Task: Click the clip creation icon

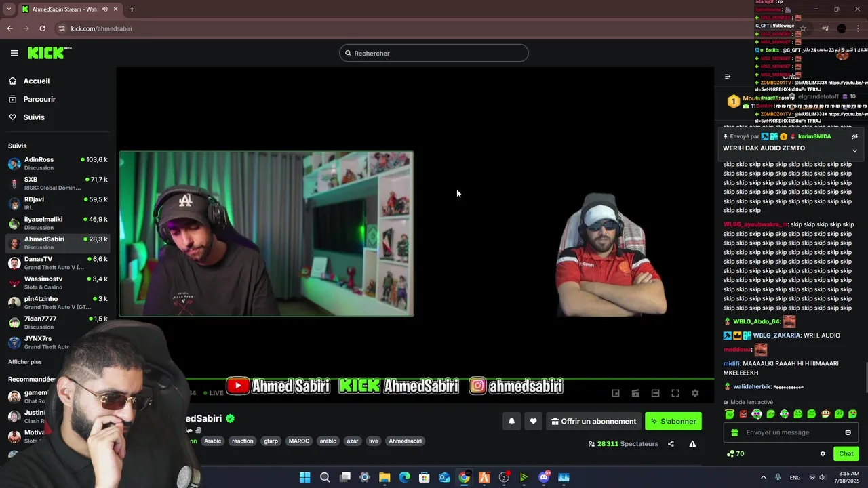Action: pos(635,393)
